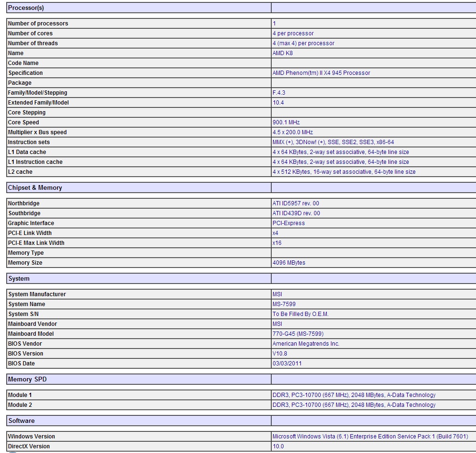Select the 'Processor(s)' section header

click(26, 8)
